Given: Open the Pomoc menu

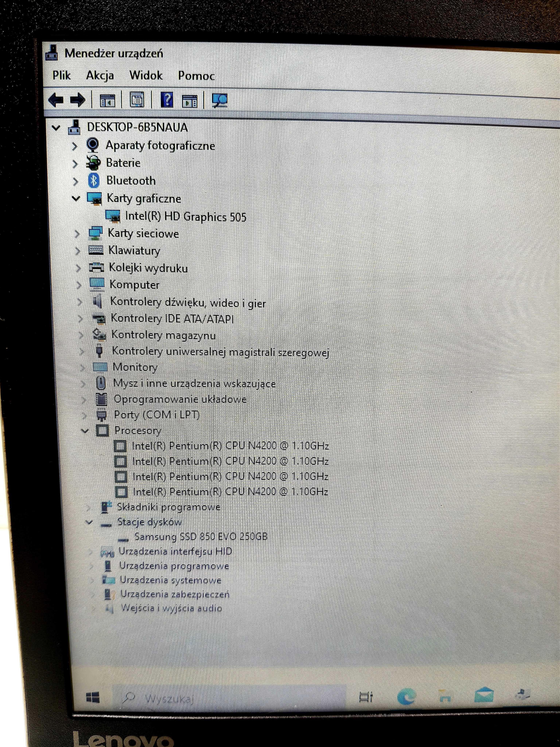Looking at the screenshot, I should click(197, 76).
